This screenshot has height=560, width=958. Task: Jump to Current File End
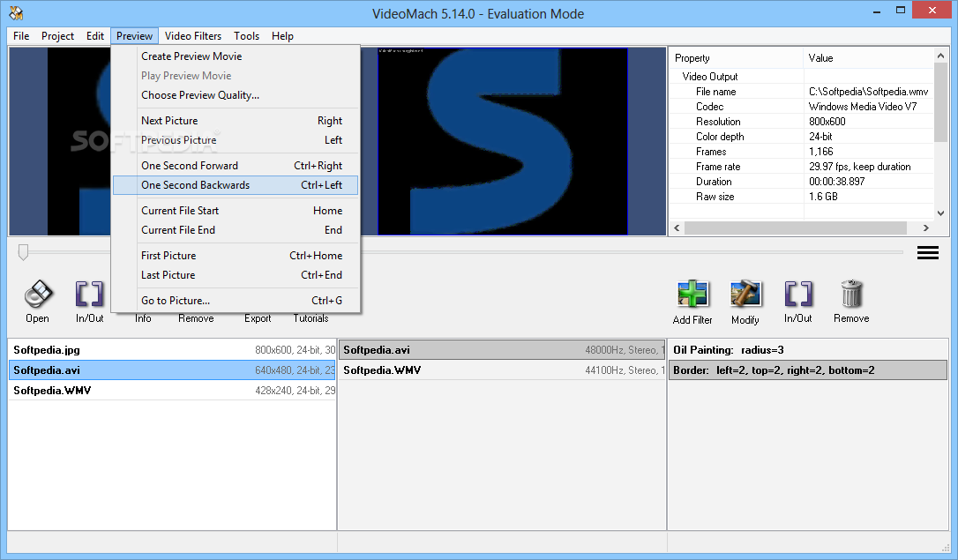point(236,230)
